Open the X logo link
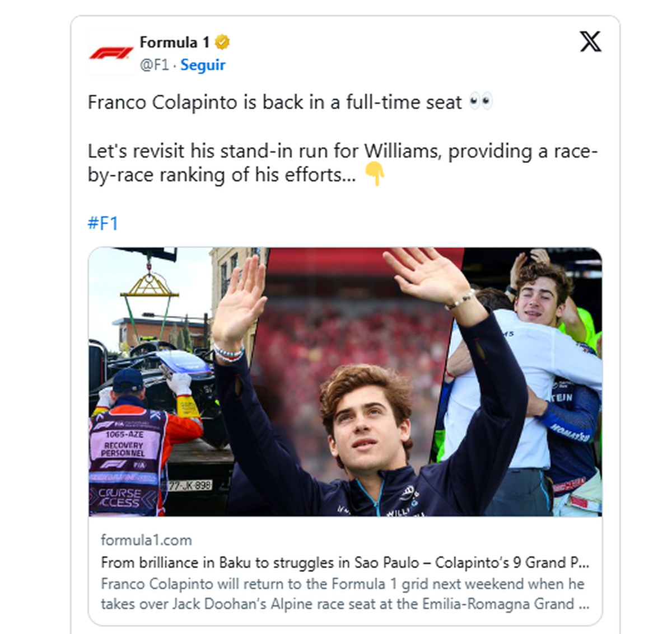672x634 pixels. pyautogui.click(x=590, y=42)
